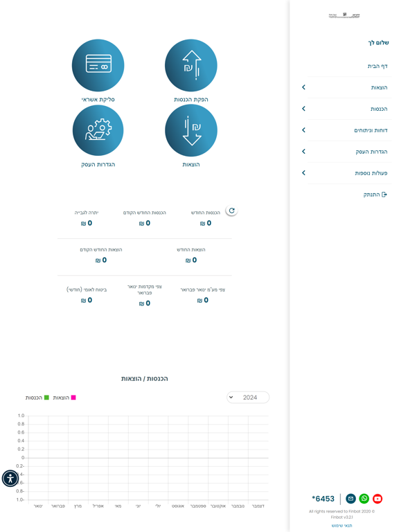The width and height of the screenshot is (399, 532).
Task: Click התנתק to log out
Action: point(371,195)
